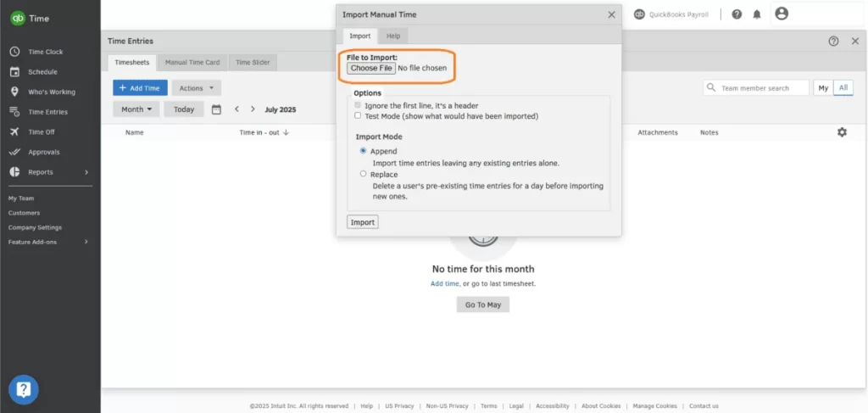Click the team member search magnifier icon

pyautogui.click(x=711, y=88)
